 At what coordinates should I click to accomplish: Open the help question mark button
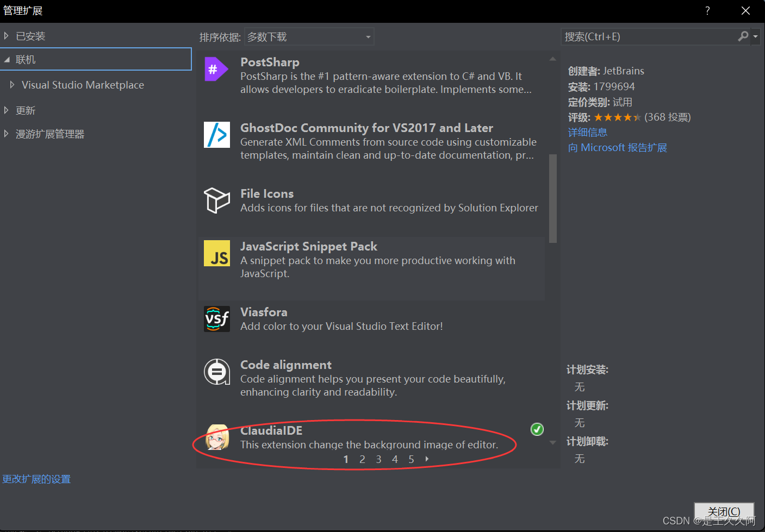707,11
